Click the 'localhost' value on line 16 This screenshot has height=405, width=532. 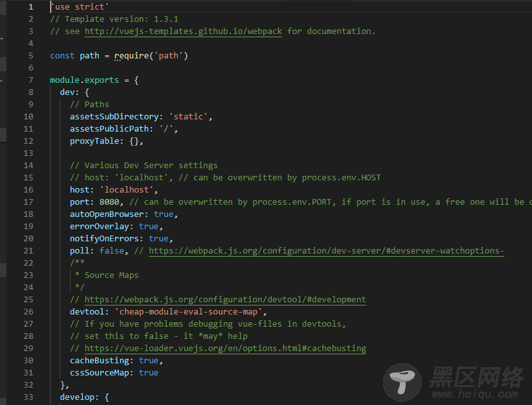126,190
